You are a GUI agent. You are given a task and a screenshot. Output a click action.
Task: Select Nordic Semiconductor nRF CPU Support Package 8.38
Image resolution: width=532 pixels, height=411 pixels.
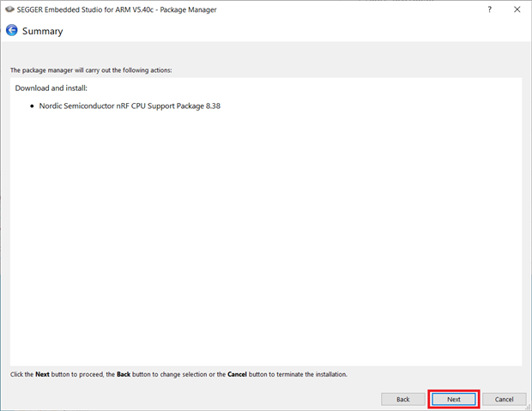[x=130, y=106]
